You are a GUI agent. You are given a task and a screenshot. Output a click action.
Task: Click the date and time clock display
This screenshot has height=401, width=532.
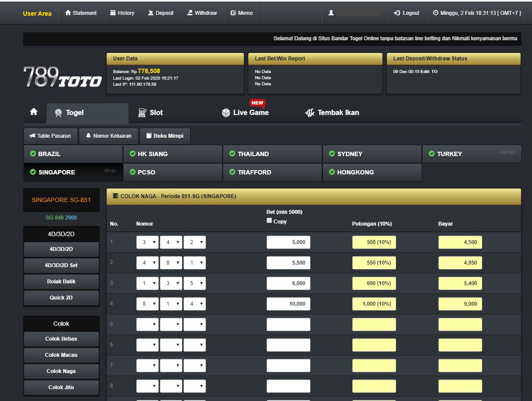point(477,13)
